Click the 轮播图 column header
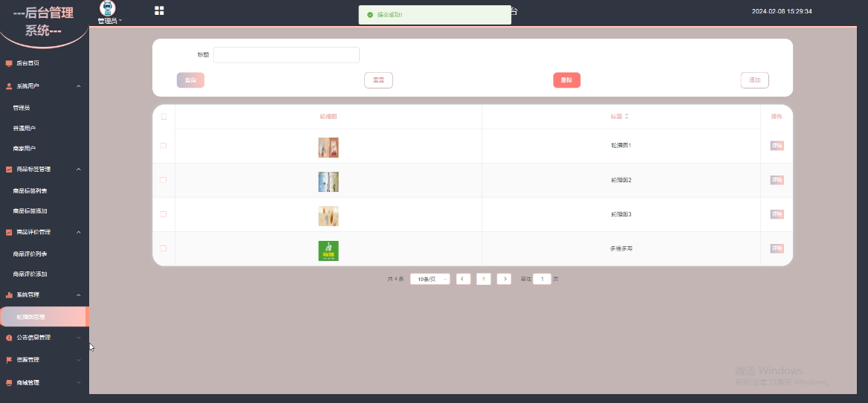 [x=328, y=117]
